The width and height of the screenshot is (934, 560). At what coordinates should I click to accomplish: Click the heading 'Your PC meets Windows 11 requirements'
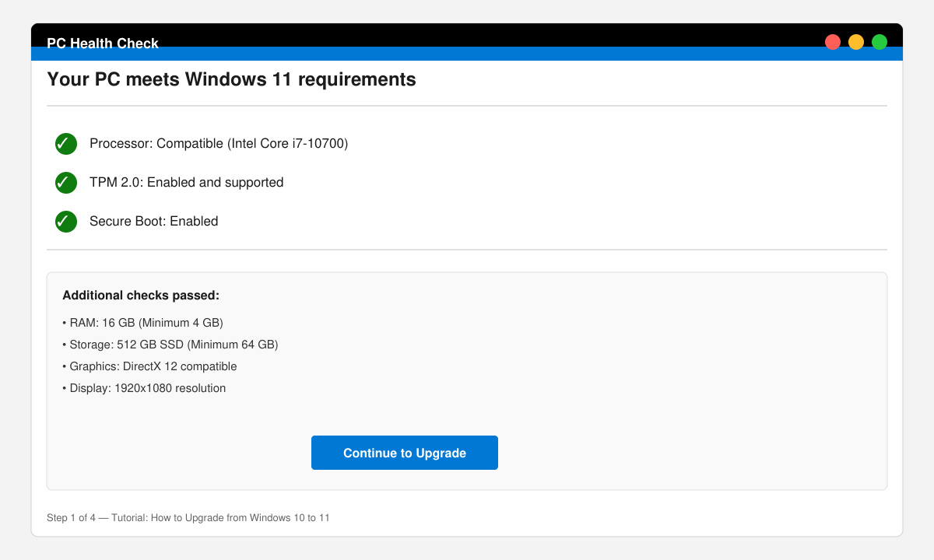point(231,79)
